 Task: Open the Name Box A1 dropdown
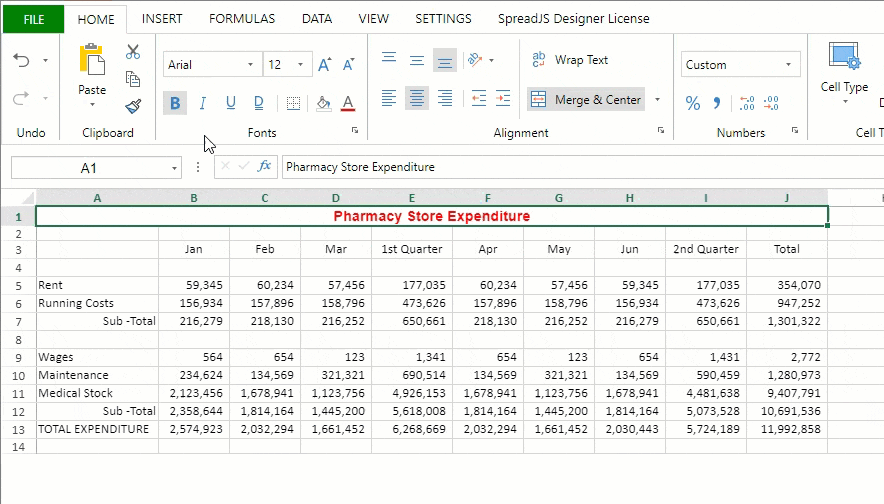coord(174,168)
